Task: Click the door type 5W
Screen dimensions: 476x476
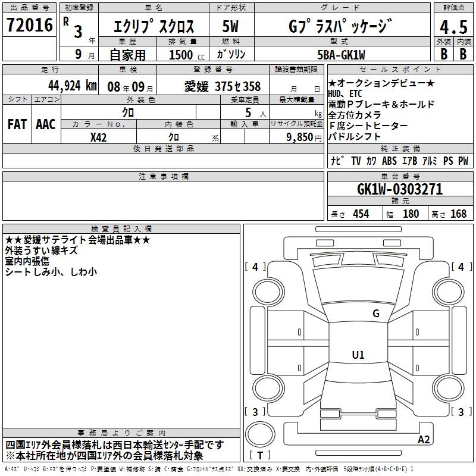Action: pyautogui.click(x=230, y=26)
